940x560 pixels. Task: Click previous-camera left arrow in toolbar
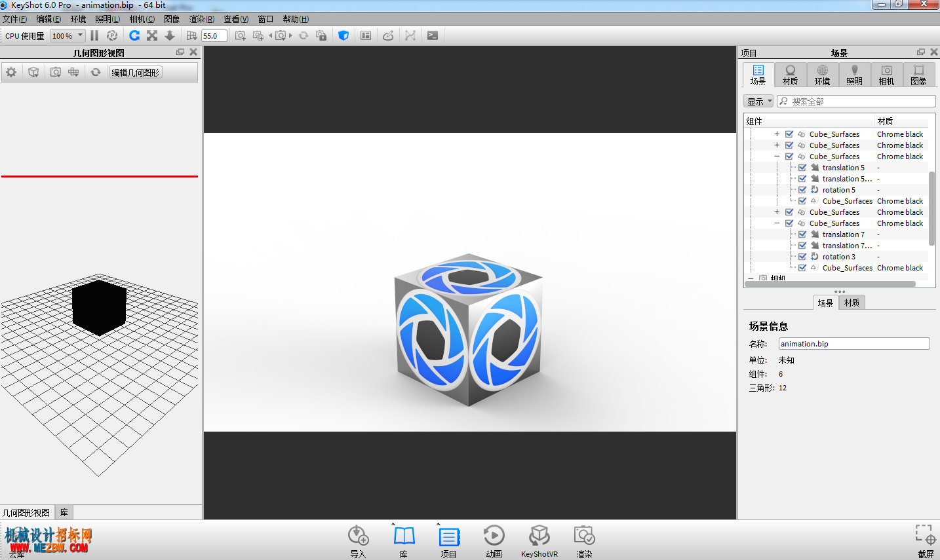271,35
